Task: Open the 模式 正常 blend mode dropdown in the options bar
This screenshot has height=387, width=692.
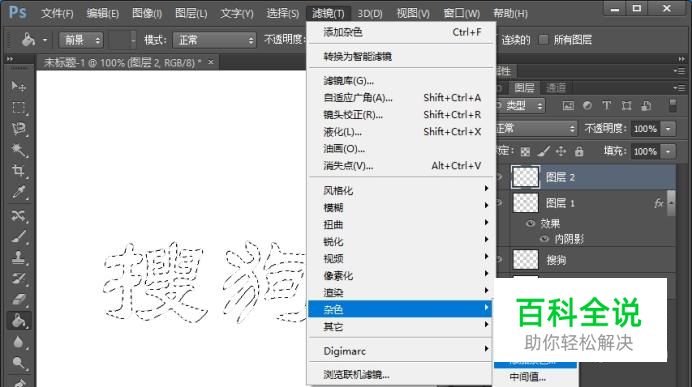Action: [x=215, y=40]
